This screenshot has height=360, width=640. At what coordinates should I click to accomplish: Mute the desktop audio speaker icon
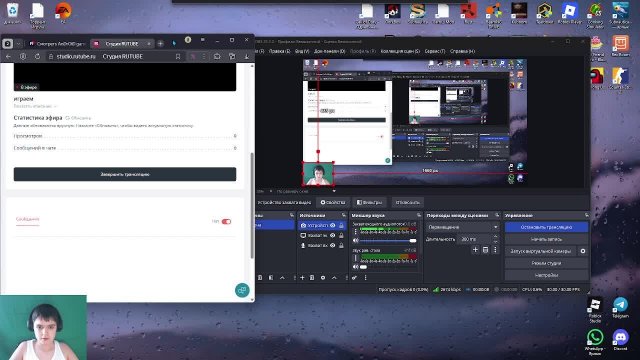click(356, 267)
